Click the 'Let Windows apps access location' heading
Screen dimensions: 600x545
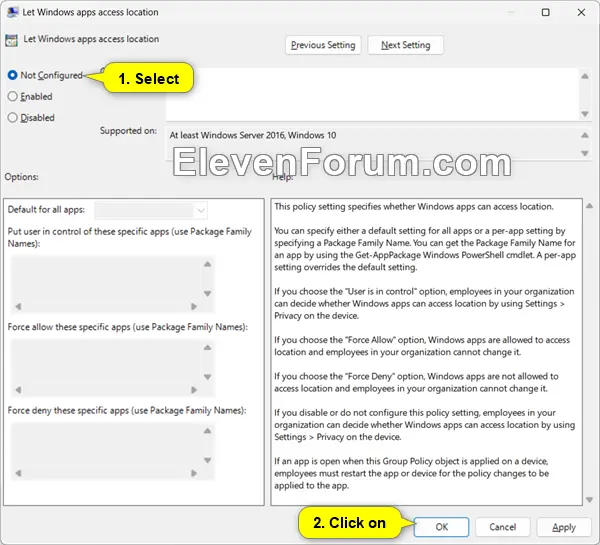tap(91, 39)
